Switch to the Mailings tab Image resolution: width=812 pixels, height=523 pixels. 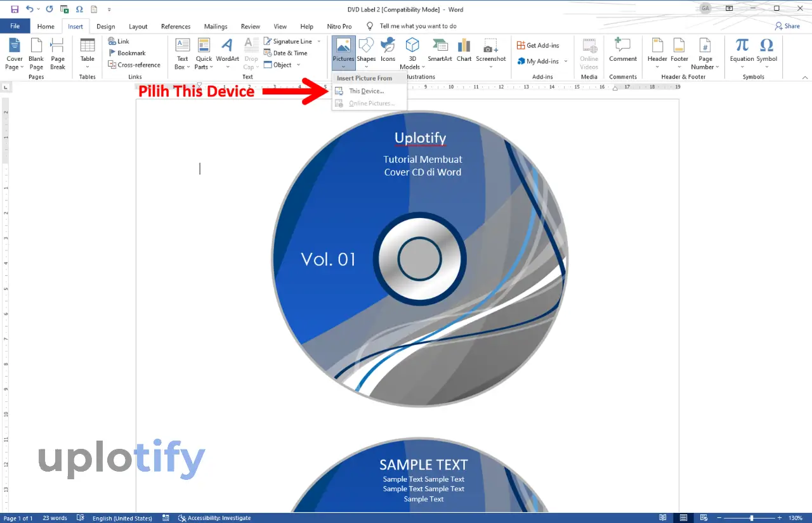click(x=216, y=27)
